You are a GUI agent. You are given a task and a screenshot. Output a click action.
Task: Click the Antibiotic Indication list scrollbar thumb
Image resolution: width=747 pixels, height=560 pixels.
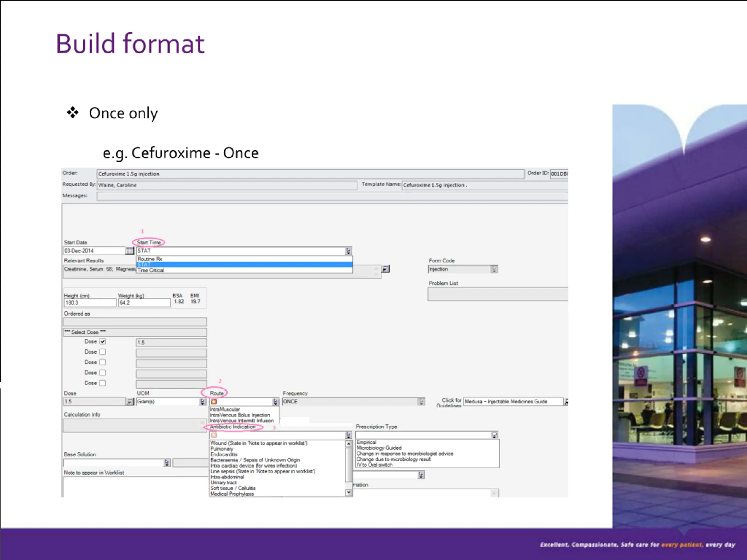pos(348,464)
